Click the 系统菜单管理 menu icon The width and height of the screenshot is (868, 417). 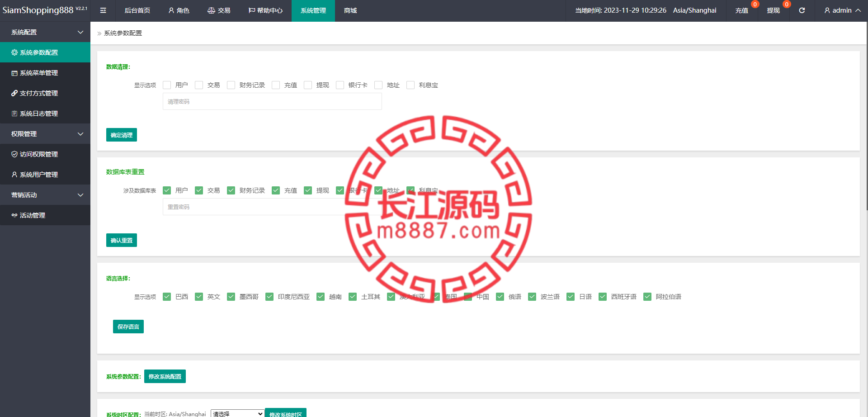point(14,73)
